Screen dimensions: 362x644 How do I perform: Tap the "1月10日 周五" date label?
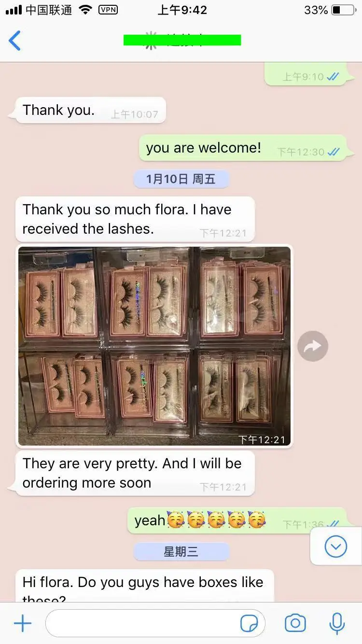(x=181, y=179)
